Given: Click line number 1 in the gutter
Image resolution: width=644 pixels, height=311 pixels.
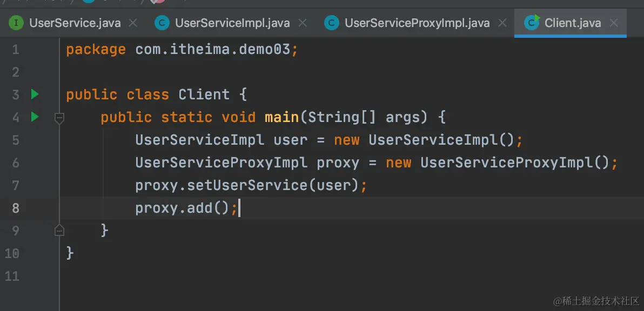Looking at the screenshot, I should 16,50.
